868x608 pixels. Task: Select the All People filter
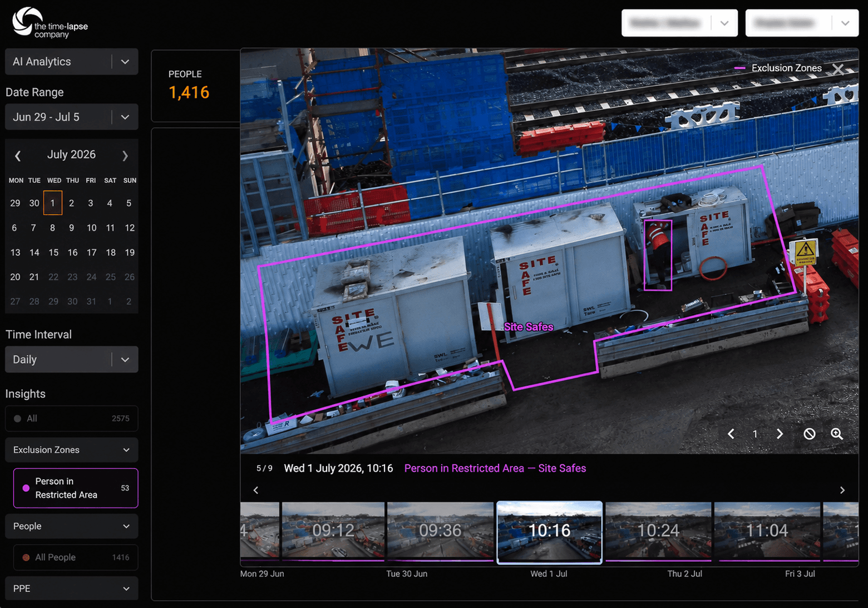tap(76, 557)
